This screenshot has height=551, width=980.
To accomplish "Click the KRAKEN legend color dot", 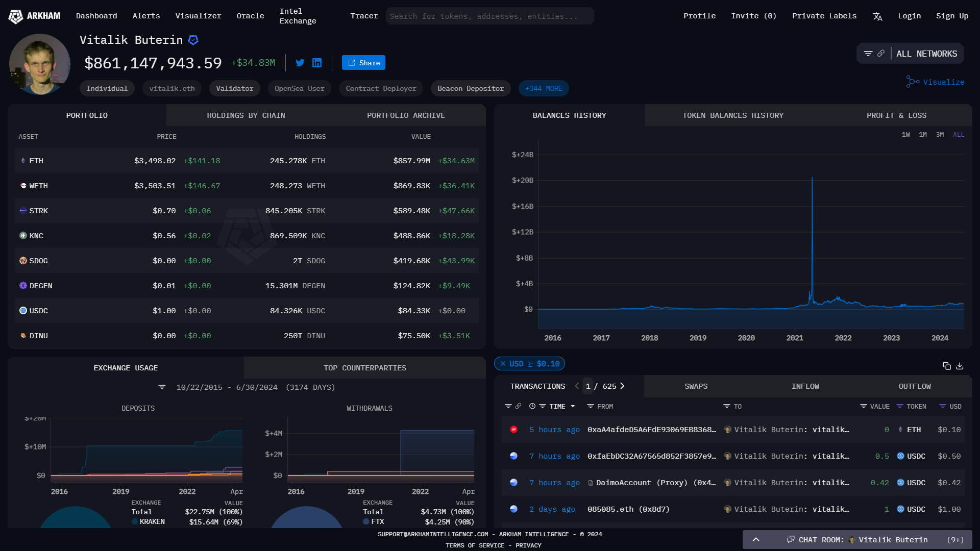I will point(135,521).
